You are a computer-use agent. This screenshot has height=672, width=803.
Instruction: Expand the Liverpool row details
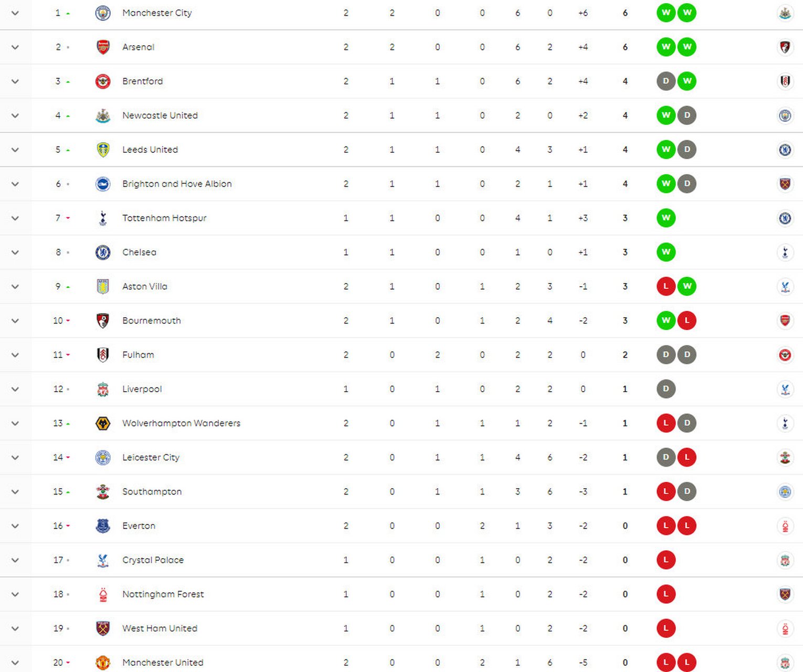click(15, 389)
